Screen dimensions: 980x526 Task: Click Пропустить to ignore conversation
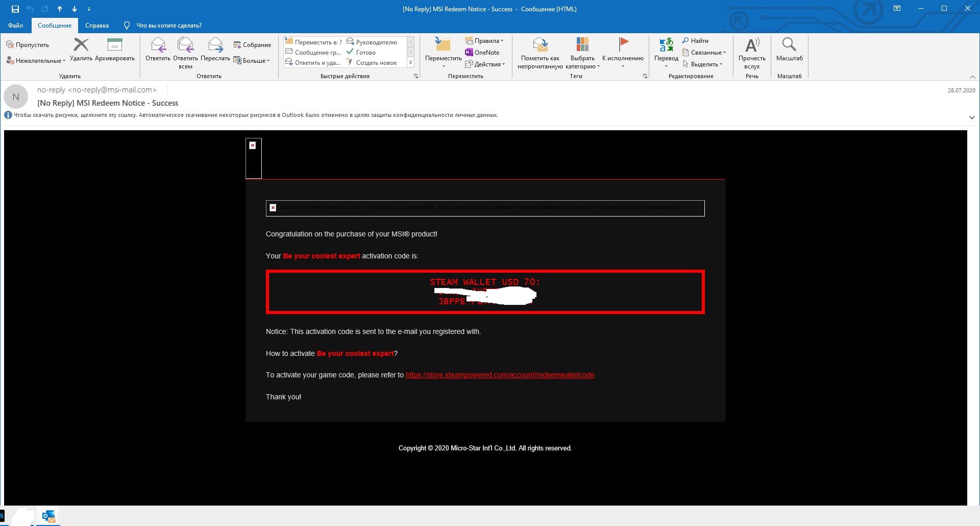[x=28, y=45]
